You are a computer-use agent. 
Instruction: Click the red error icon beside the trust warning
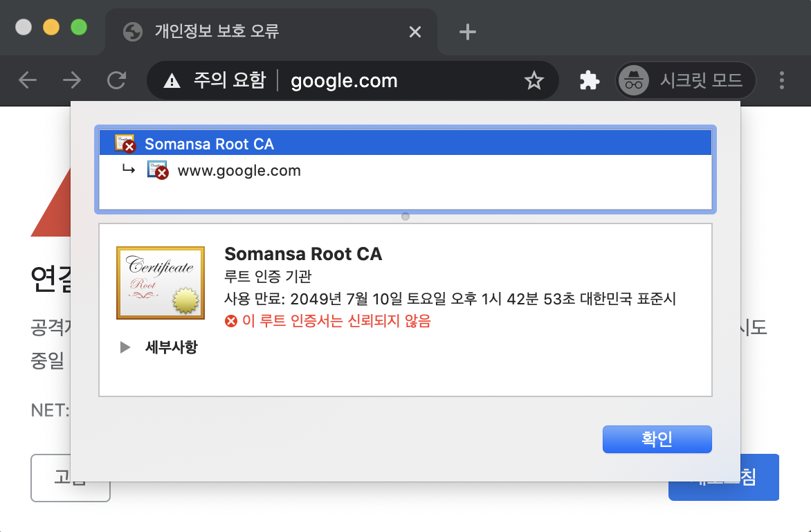(230, 321)
